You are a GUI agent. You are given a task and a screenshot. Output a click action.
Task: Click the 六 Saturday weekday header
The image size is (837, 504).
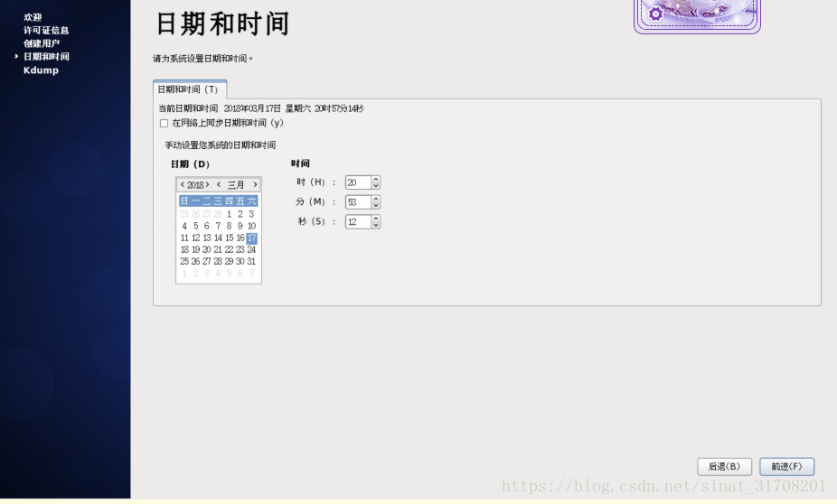(x=251, y=201)
